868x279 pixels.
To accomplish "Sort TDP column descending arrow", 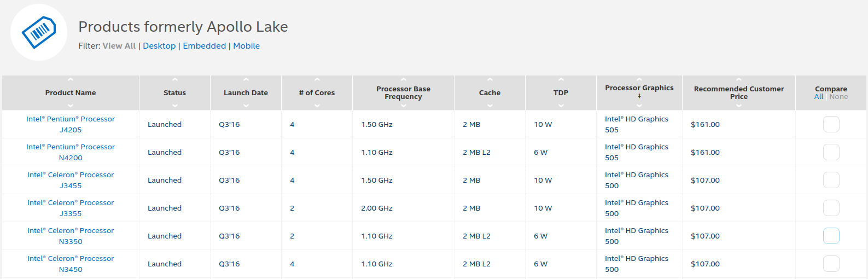I will (561, 106).
